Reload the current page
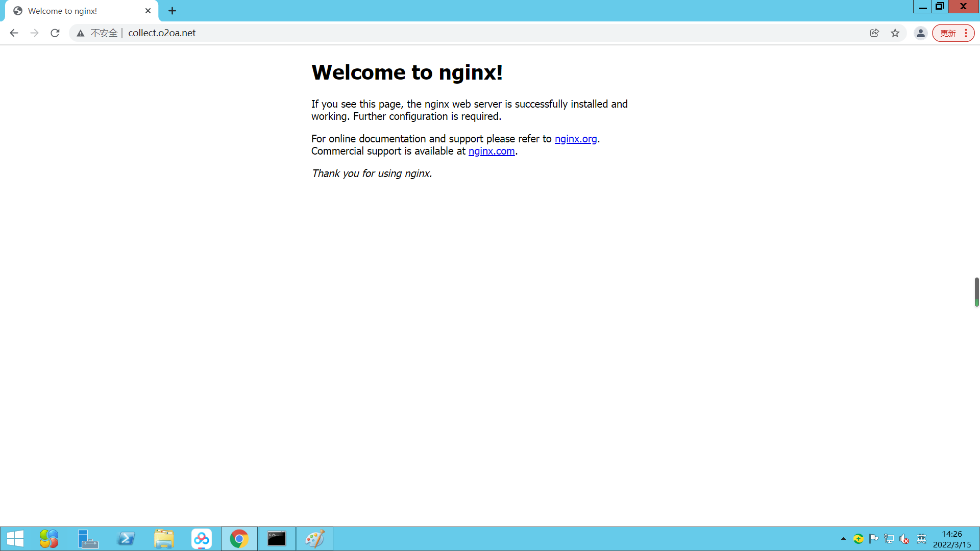 coord(55,33)
